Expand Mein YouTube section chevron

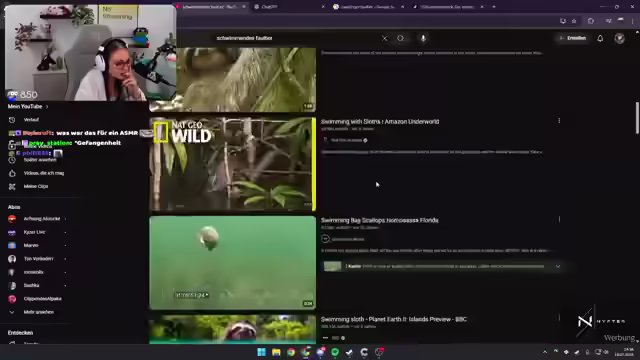click(x=47, y=107)
